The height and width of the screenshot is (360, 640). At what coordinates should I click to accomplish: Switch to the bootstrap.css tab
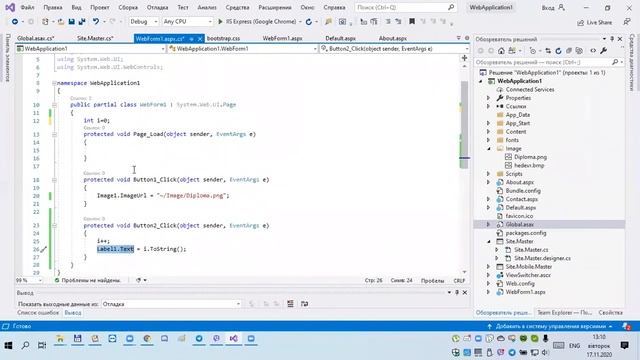223,38
